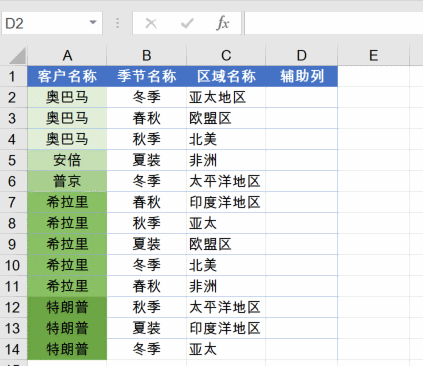Click cell 太平洋地区 in row 6
The width and height of the screenshot is (423, 366).
(226, 181)
